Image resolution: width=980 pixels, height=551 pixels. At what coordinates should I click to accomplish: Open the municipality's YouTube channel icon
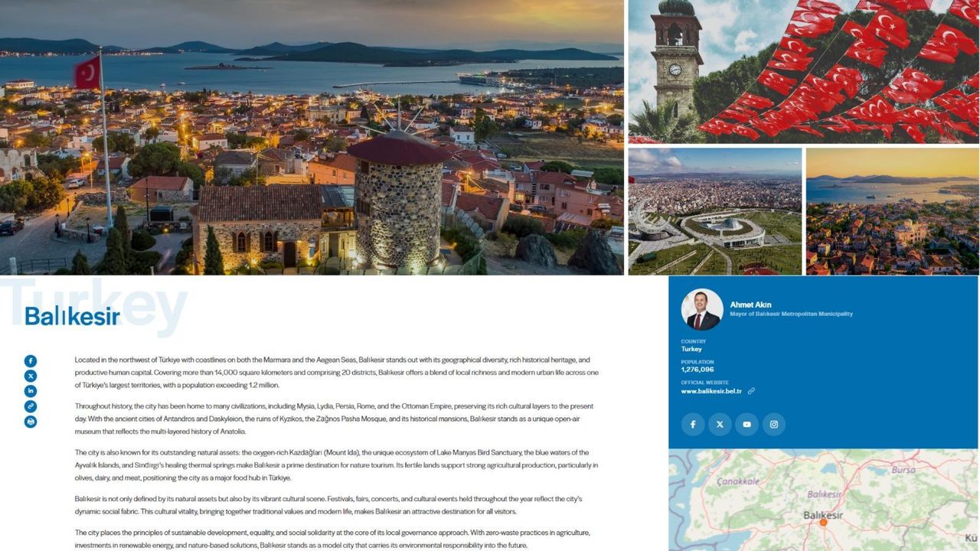click(x=746, y=424)
